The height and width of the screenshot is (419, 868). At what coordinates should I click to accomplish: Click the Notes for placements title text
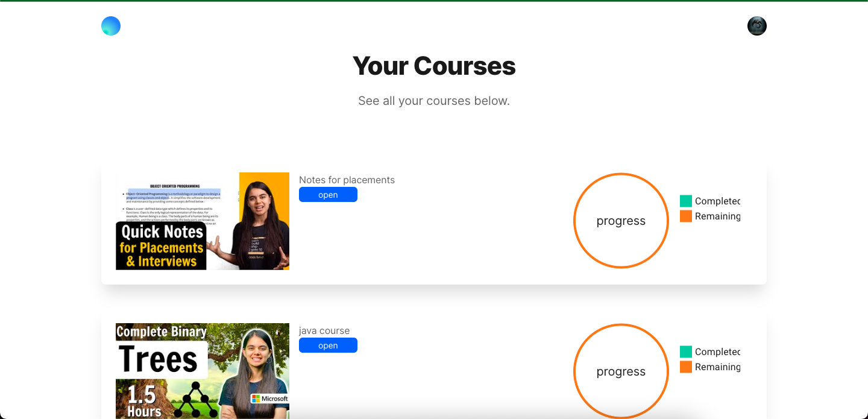pos(347,180)
